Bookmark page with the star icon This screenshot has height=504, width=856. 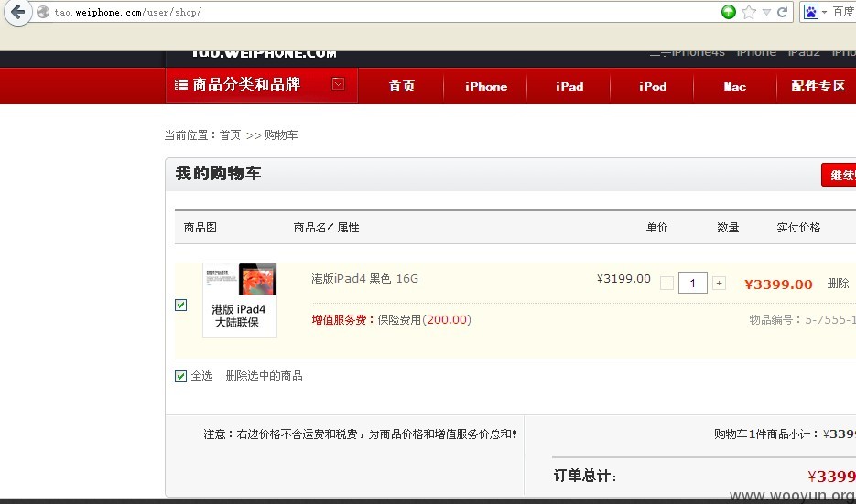[749, 12]
